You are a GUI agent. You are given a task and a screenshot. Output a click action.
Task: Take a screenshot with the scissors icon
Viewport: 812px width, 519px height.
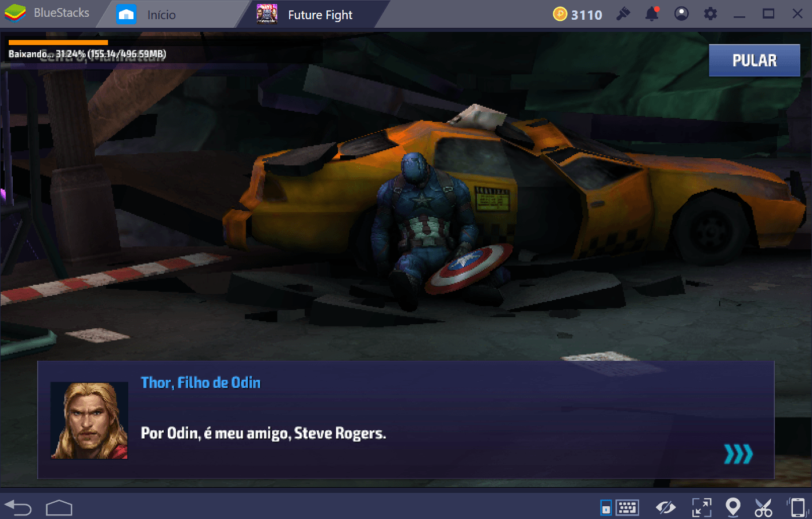(x=763, y=507)
